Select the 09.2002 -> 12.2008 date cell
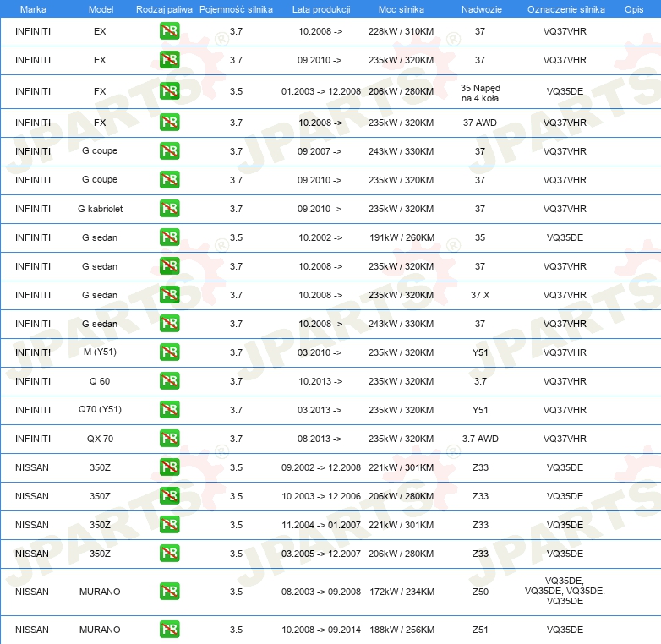Screen dimensions: 661x644 321,467
